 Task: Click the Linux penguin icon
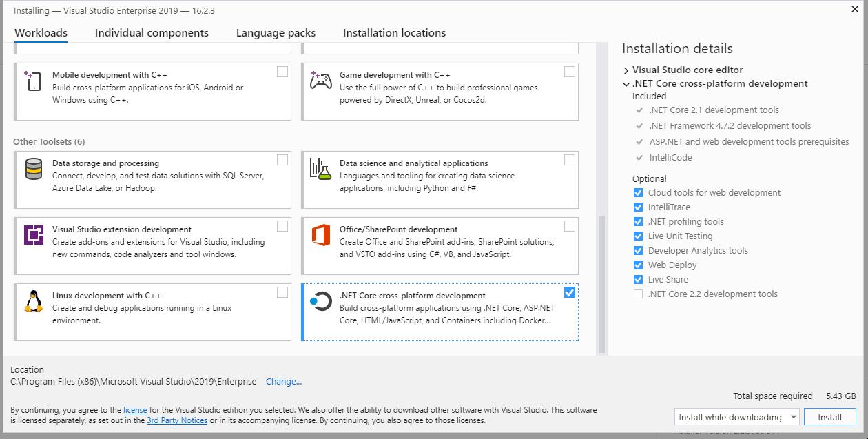click(x=33, y=301)
